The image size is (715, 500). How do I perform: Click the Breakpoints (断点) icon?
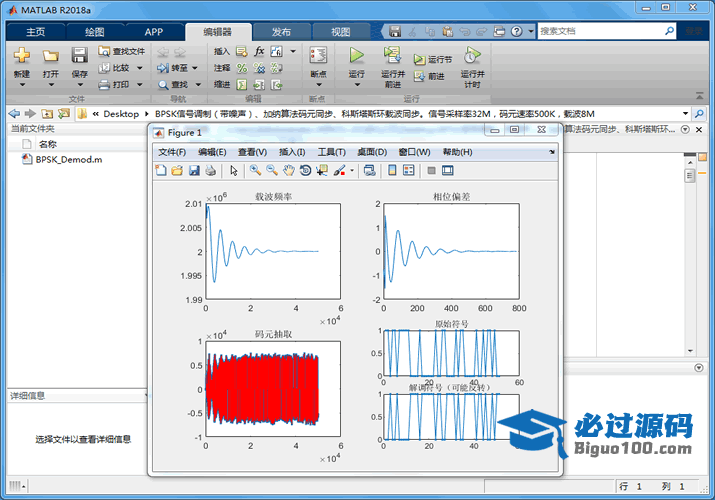click(318, 56)
